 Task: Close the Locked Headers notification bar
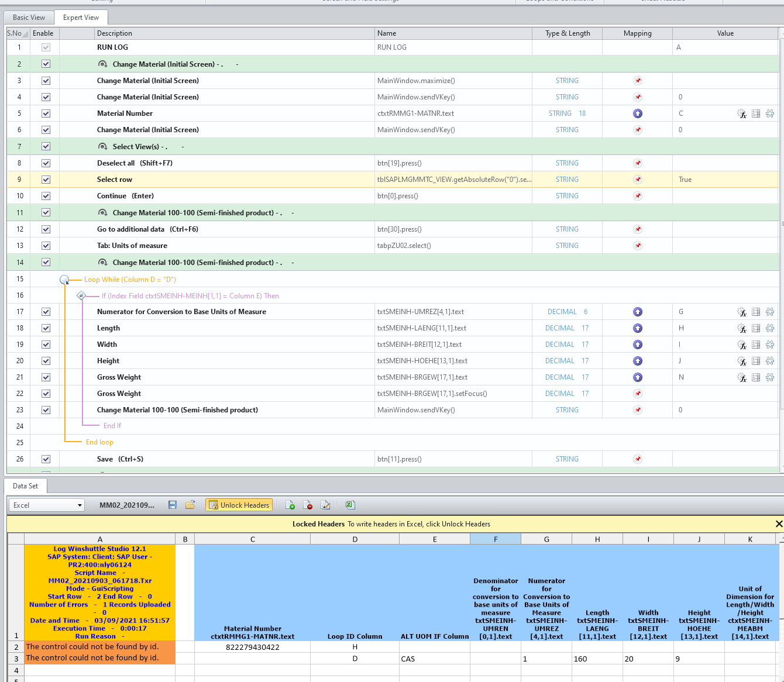click(779, 524)
